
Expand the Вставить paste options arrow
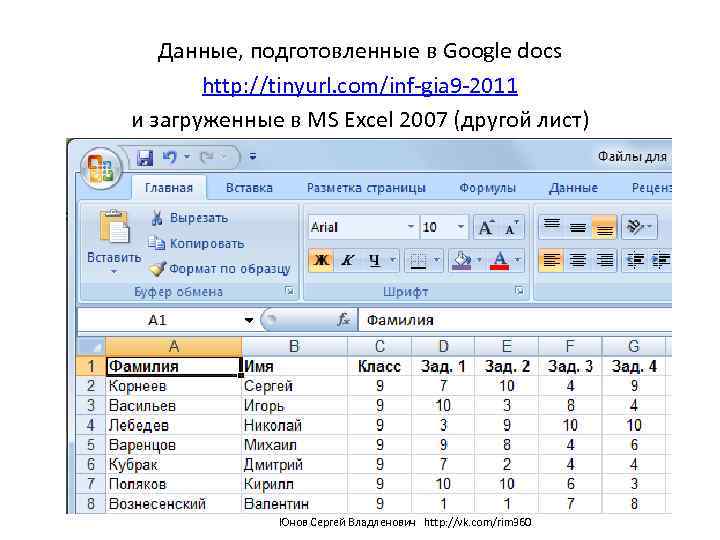pyautogui.click(x=114, y=272)
